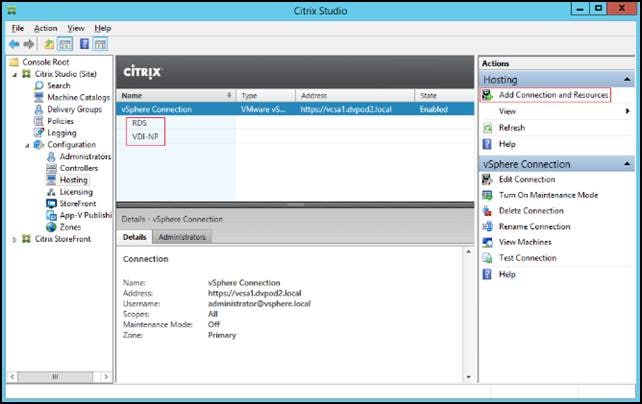Click Delete Connection action

click(531, 211)
